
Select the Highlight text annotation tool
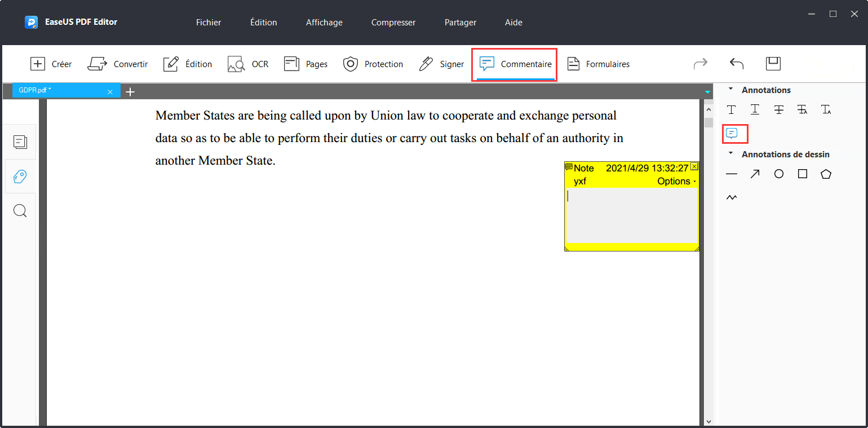point(732,110)
